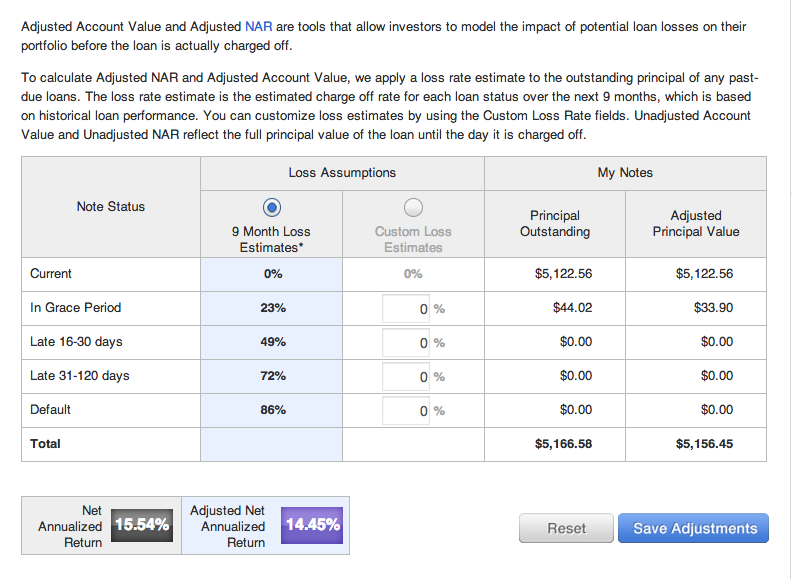Click the In Grace Period custom loss field
Image resolution: width=792 pixels, height=579 pixels.
point(406,309)
